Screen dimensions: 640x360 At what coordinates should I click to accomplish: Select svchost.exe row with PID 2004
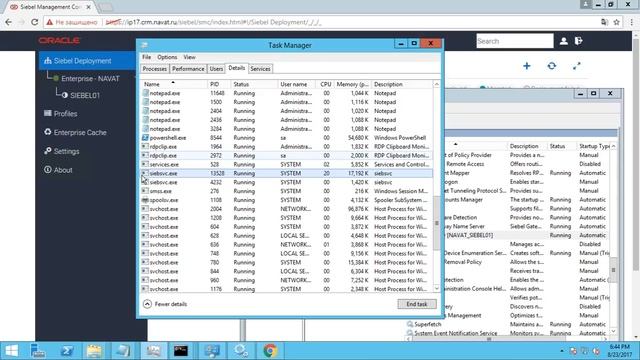[287, 209]
